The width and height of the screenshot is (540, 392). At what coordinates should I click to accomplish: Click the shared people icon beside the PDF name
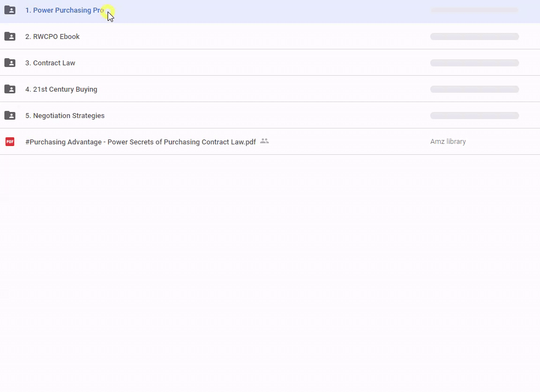[x=265, y=141]
